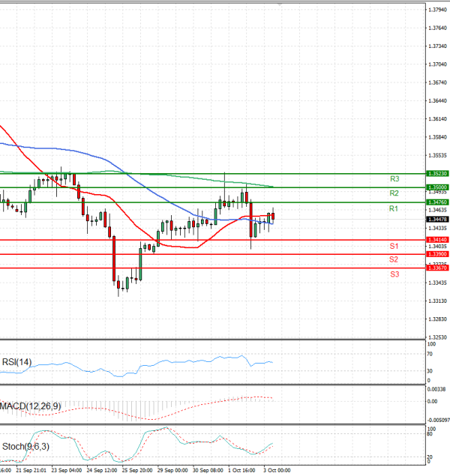
Task: Click the R3 resistance label
Action: [394, 179]
